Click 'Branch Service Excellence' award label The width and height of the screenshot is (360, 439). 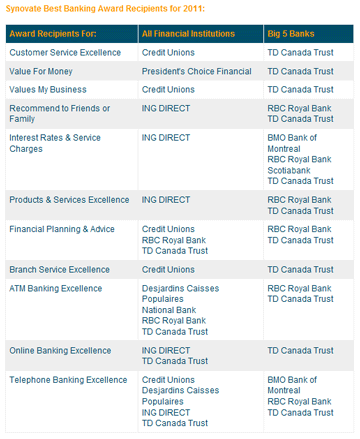pos(59,269)
